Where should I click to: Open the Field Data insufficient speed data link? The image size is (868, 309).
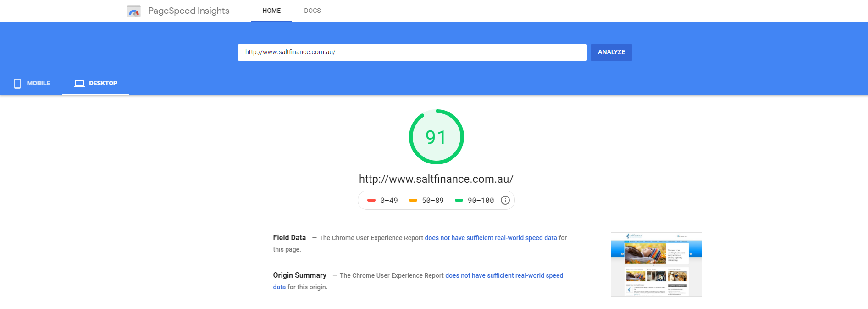(x=491, y=238)
